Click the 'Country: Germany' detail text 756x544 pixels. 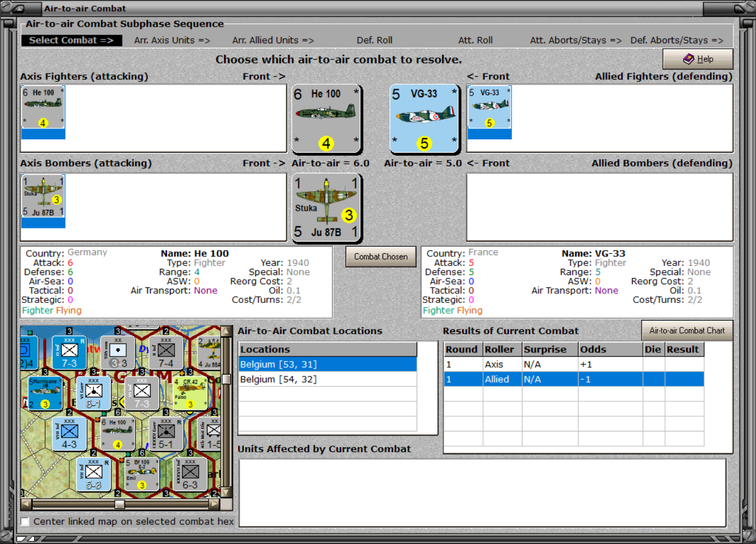pyautogui.click(x=67, y=253)
